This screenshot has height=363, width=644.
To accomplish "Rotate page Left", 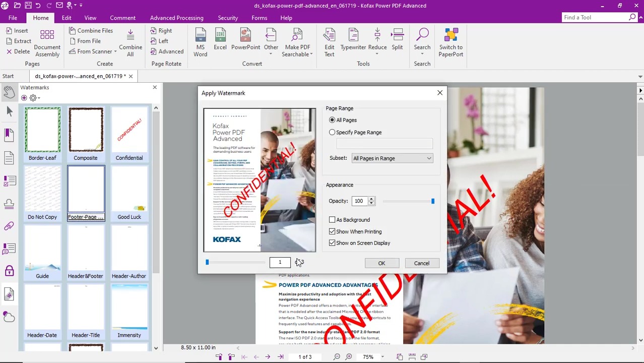I will 159,41.
